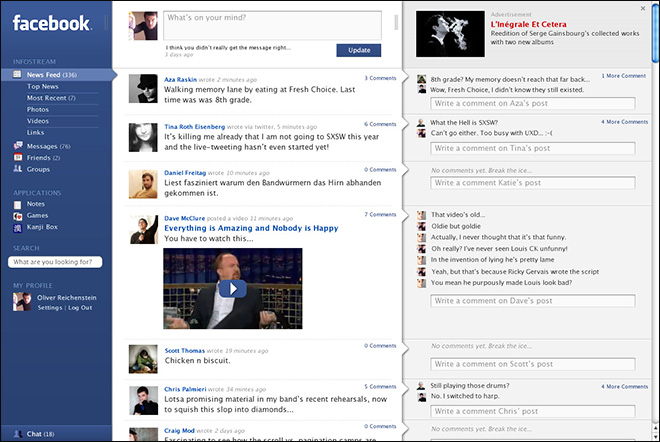Image resolution: width=660 pixels, height=442 pixels.
Task: Expand '4 More Comments' on Tina's post
Action: click(x=624, y=122)
